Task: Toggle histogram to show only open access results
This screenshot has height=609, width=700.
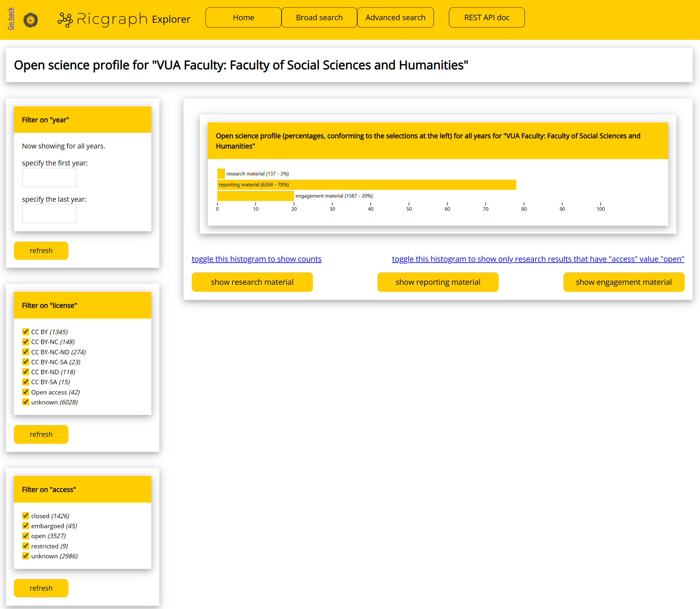Action: pyautogui.click(x=538, y=259)
